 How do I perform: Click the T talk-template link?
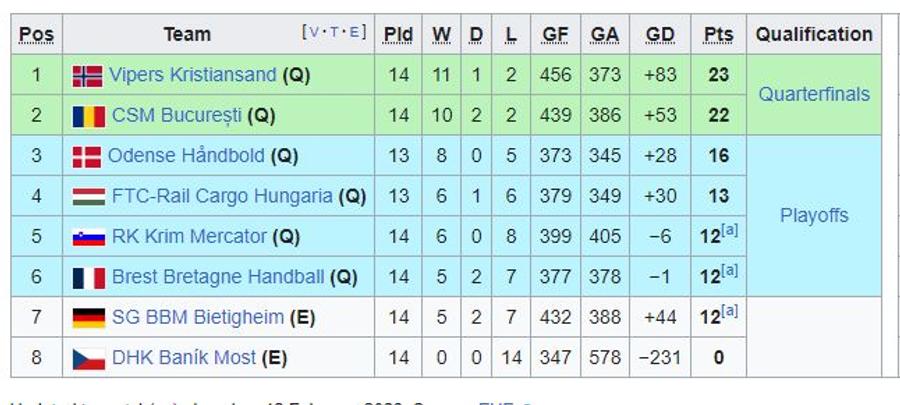click(334, 32)
